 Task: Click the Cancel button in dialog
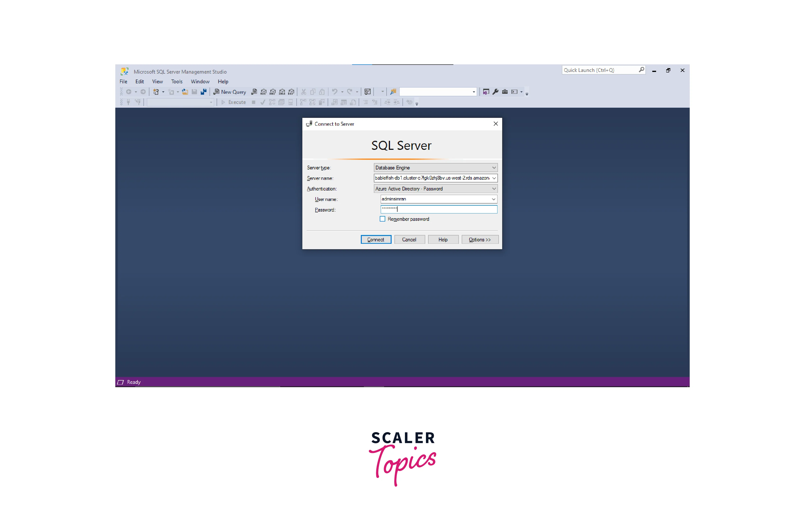(x=409, y=239)
